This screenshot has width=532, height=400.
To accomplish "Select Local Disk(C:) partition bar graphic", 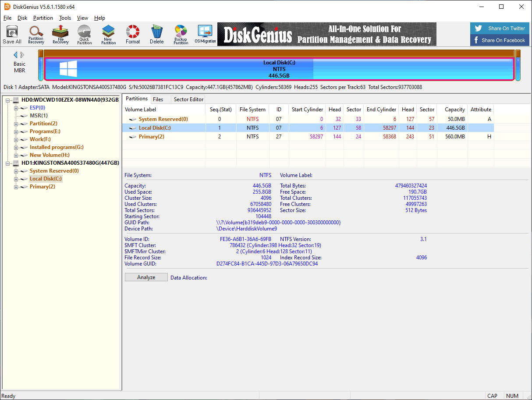I will click(x=279, y=69).
